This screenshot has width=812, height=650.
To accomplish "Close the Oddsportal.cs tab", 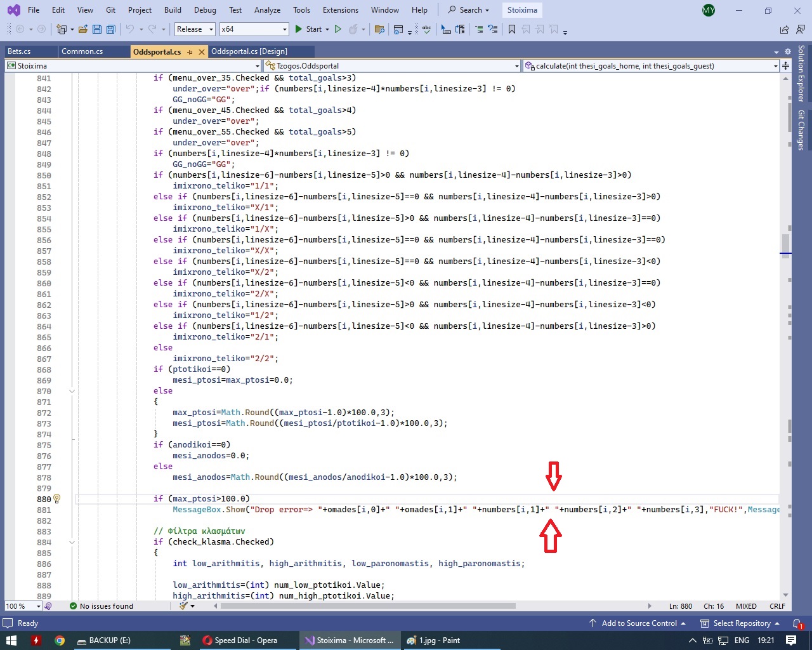I will [x=202, y=52].
